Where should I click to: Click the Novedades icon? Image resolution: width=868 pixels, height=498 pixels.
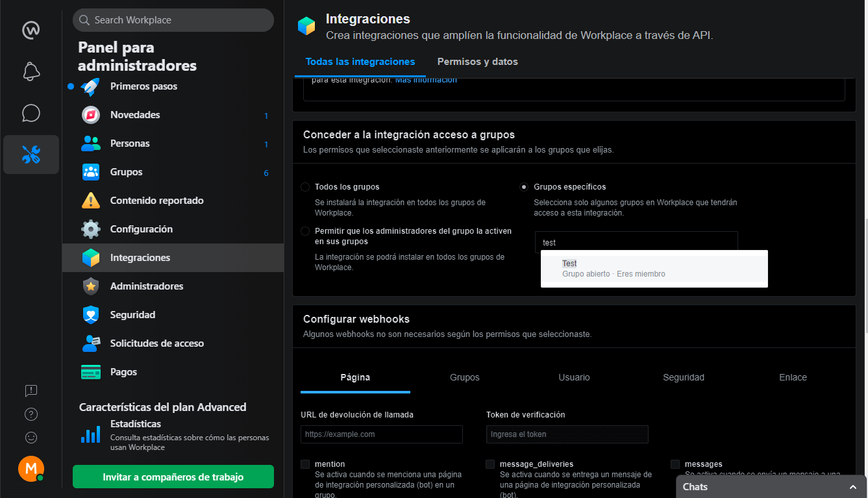91,115
